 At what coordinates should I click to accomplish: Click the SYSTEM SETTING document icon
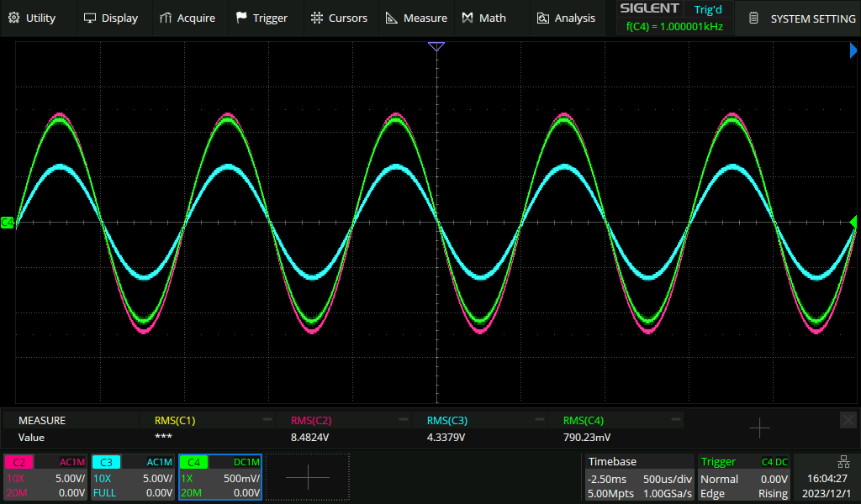754,18
